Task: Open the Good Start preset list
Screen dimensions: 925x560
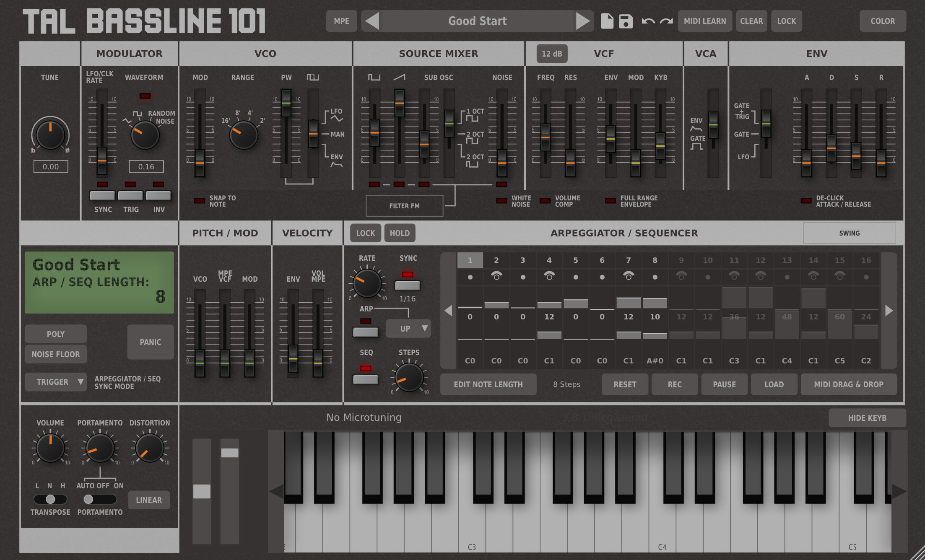Action: coord(477,21)
